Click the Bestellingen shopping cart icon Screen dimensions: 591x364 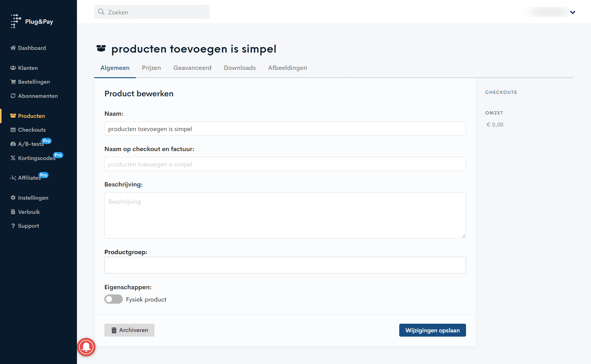pos(13,82)
